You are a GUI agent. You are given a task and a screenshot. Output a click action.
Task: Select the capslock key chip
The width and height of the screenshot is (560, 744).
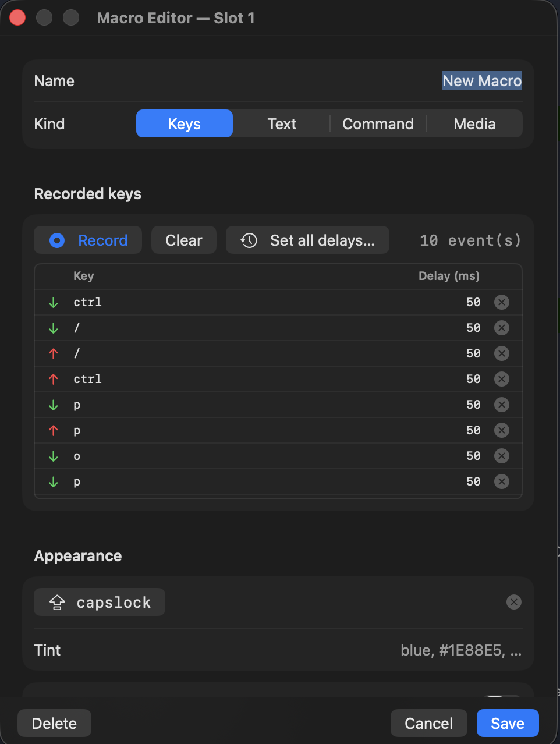pyautogui.click(x=100, y=602)
